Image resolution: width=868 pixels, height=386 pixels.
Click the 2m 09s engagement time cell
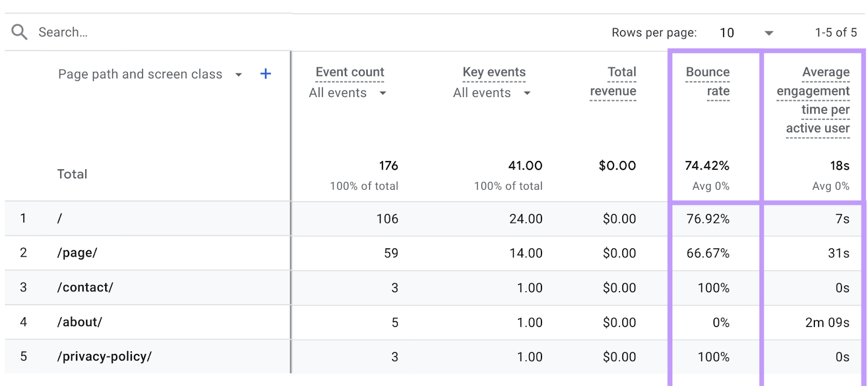click(827, 323)
